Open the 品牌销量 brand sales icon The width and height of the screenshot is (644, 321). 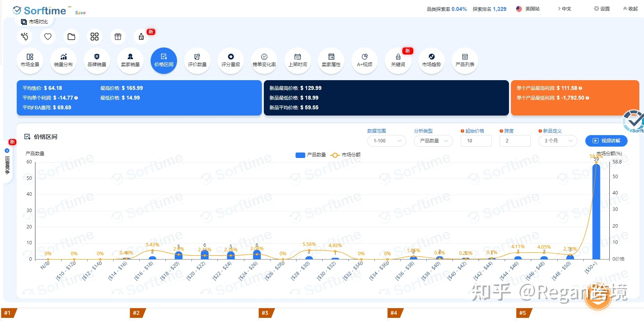tap(97, 60)
